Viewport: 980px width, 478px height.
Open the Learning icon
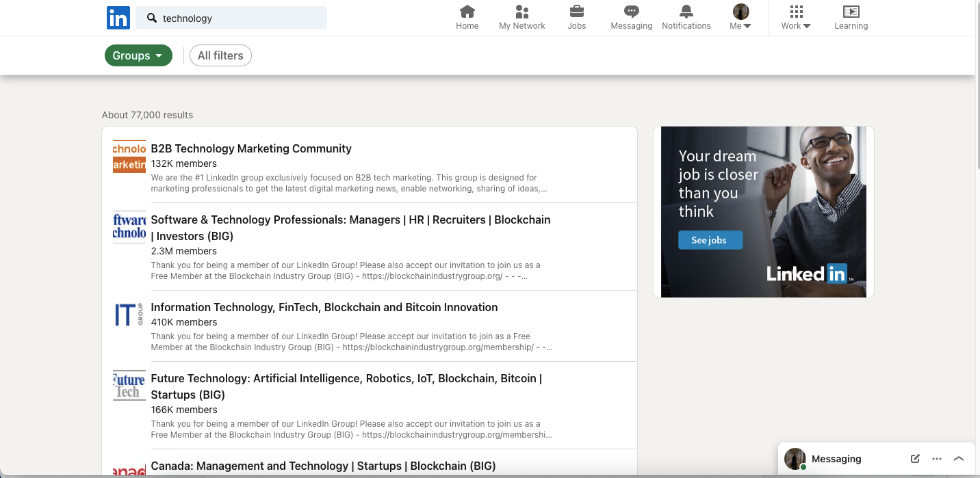click(851, 12)
